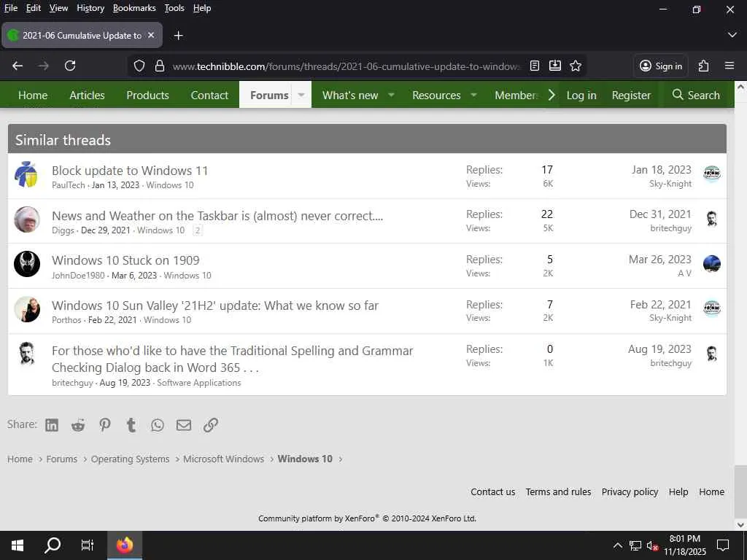
Task: Open the Edit menu
Action: (34, 8)
